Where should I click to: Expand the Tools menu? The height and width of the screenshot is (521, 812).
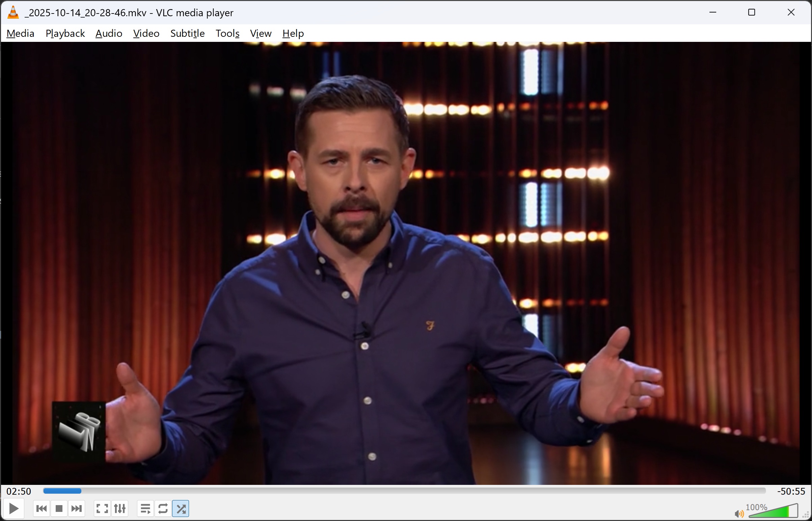pyautogui.click(x=227, y=33)
